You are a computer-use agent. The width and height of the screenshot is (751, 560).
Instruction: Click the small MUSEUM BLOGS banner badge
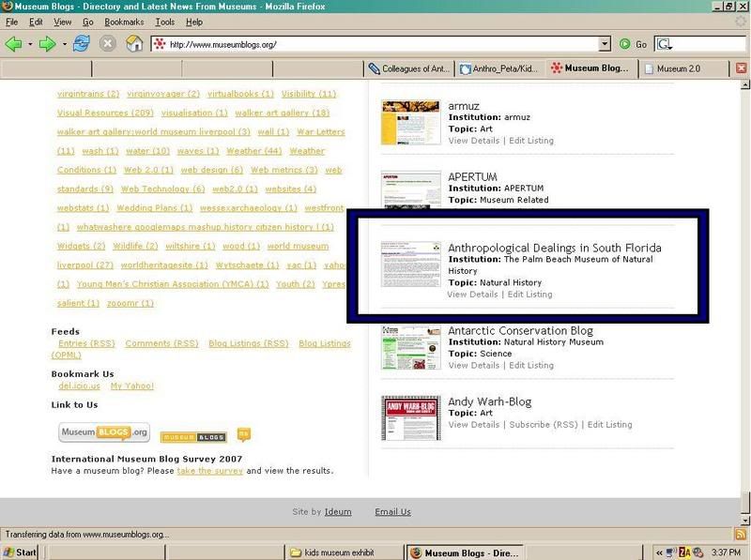pos(193,437)
